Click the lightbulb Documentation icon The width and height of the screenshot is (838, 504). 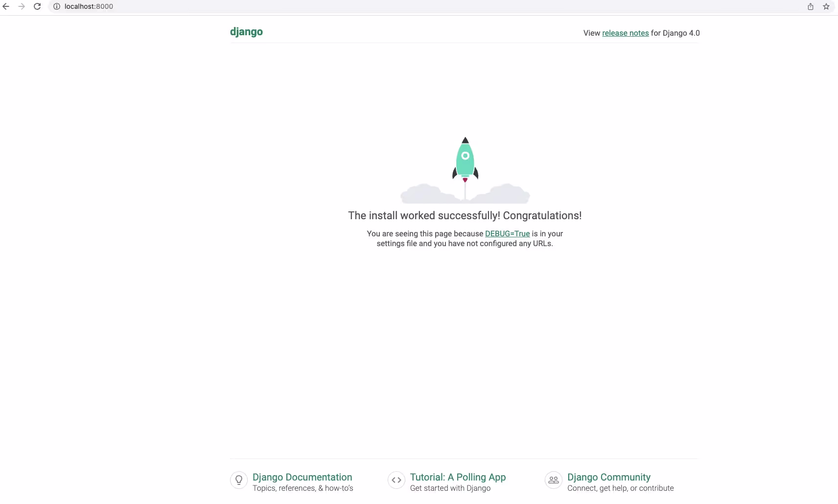pyautogui.click(x=239, y=480)
